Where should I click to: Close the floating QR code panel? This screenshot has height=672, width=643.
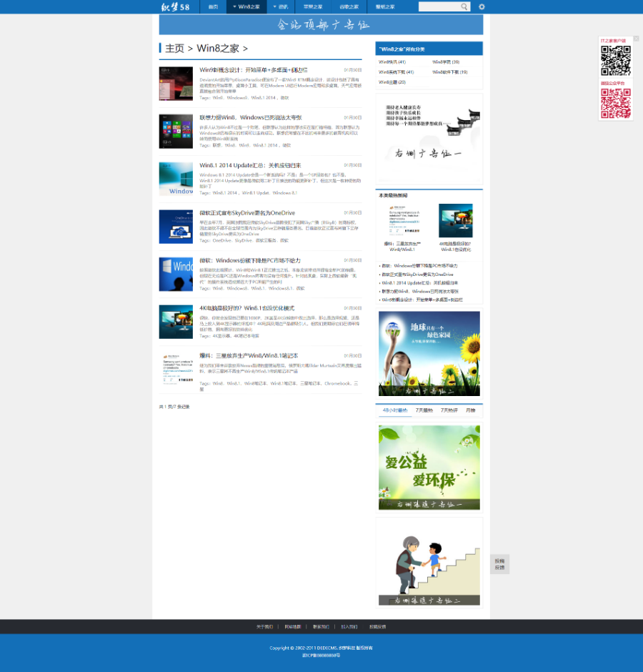coord(637,39)
